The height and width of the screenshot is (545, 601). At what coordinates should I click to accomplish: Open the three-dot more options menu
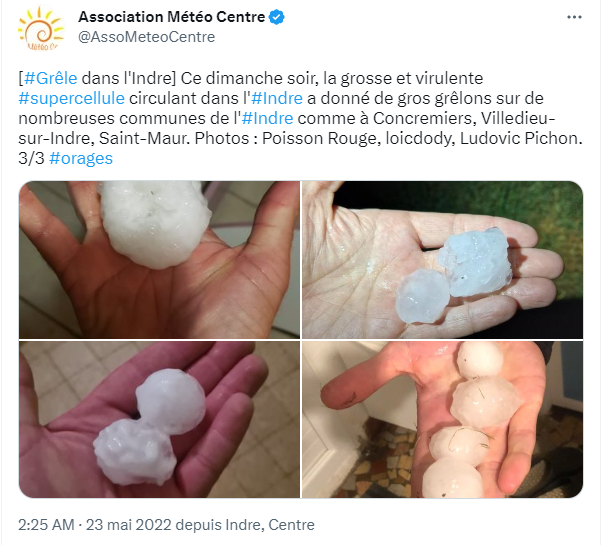pos(574,17)
